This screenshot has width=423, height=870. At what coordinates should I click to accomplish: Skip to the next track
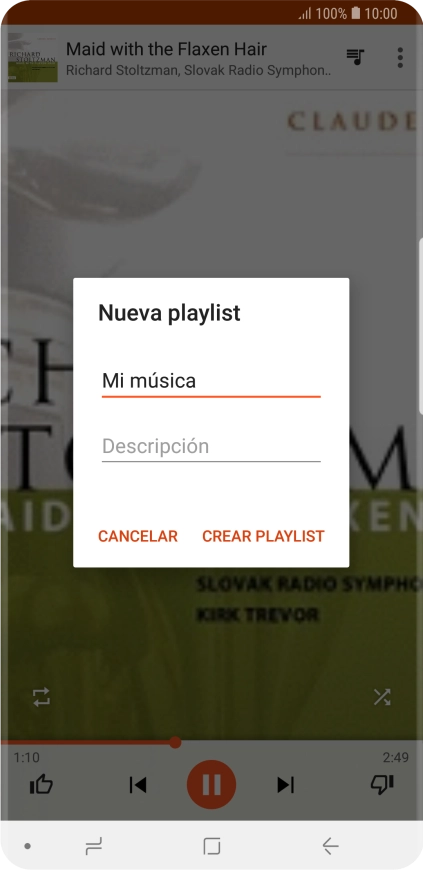click(x=285, y=785)
